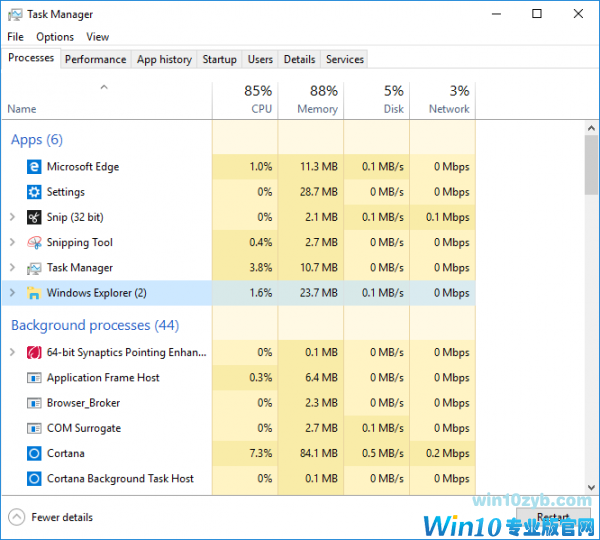Expand the Windows Explorer (2) process group

[12, 293]
